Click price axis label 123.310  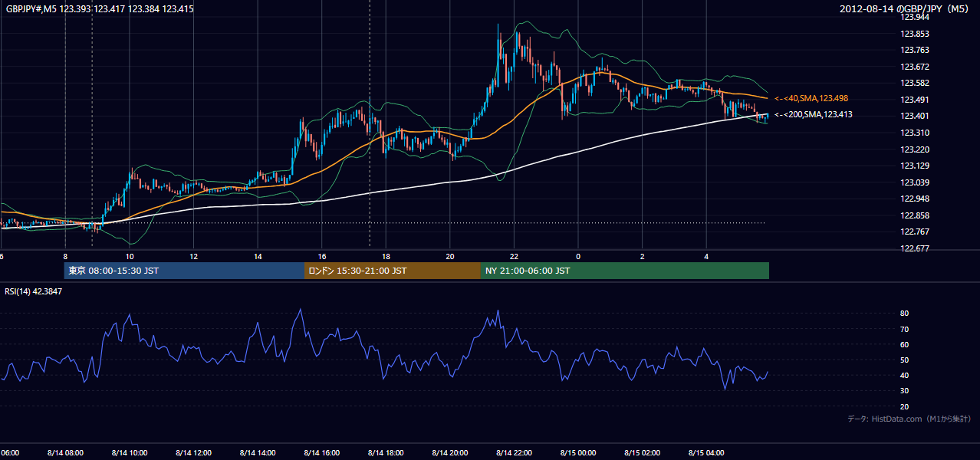coord(914,133)
